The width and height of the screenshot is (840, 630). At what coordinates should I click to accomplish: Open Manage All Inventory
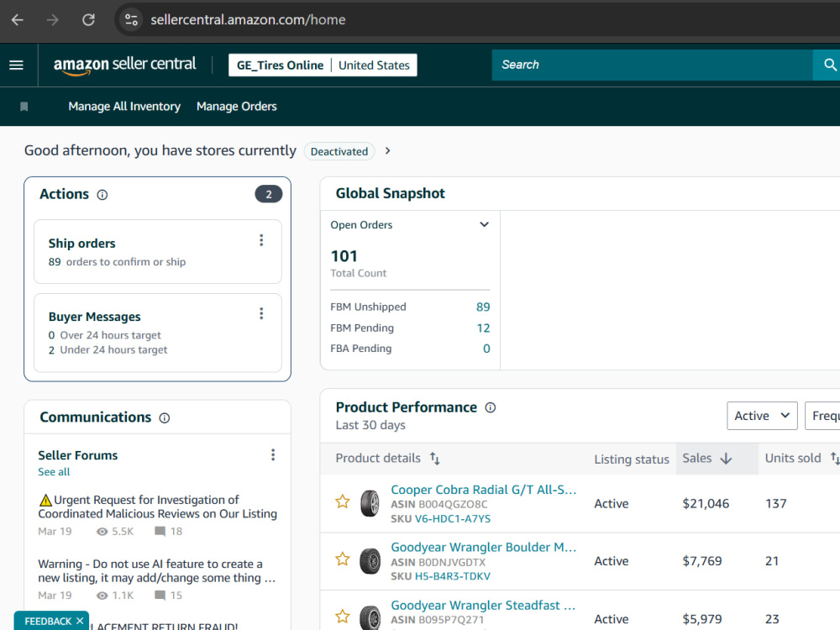(124, 107)
